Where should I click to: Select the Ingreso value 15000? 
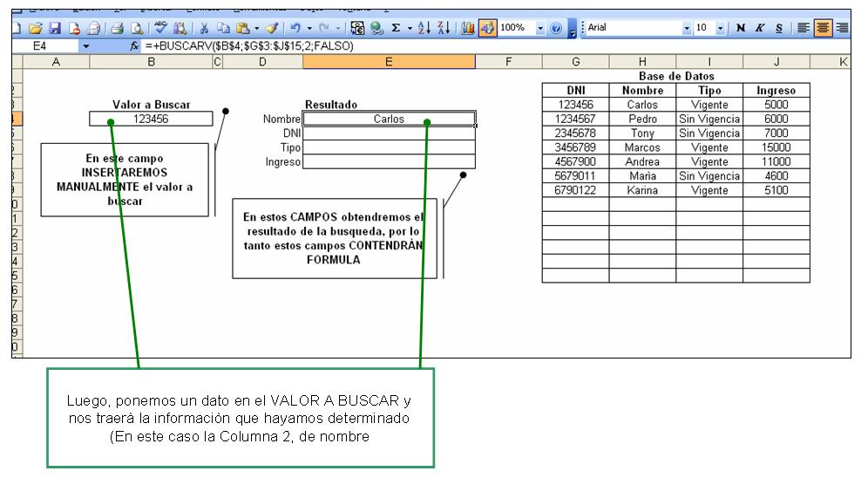point(776,147)
